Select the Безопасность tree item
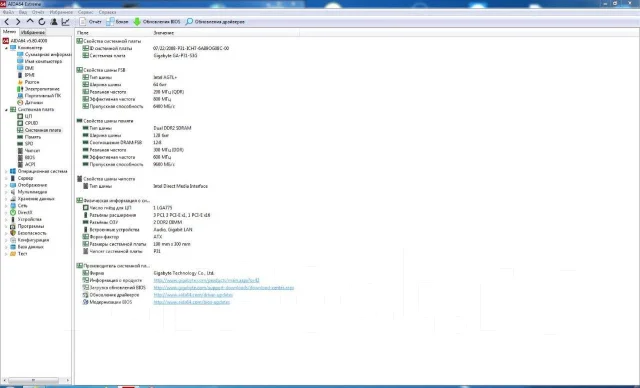Viewport: 640px width, 388px height. tap(32, 233)
